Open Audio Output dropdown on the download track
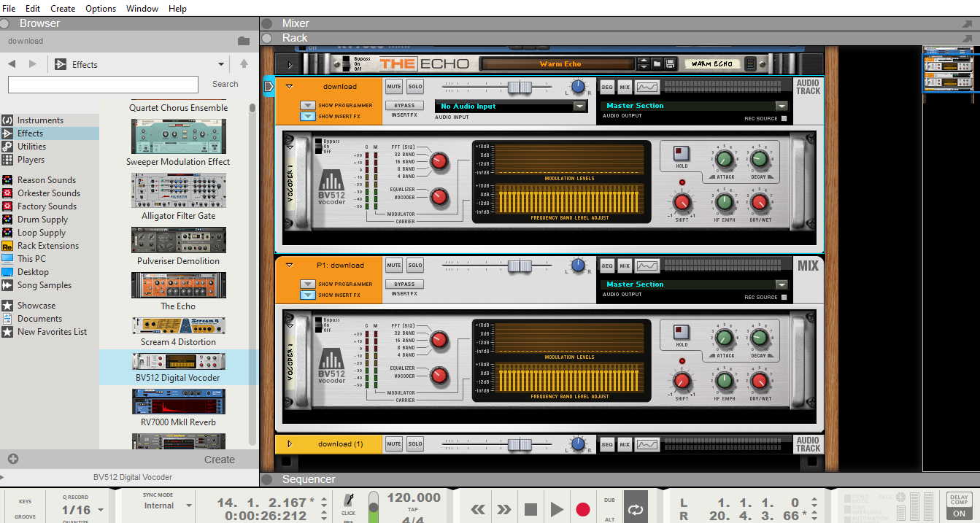The height and width of the screenshot is (523, 980). pos(782,106)
